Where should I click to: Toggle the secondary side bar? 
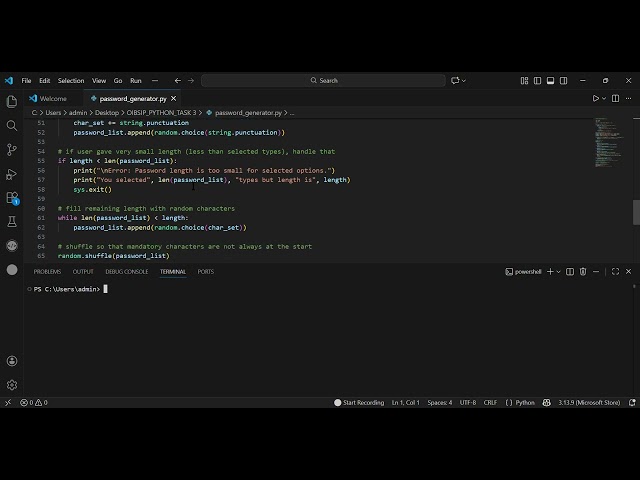click(564, 80)
